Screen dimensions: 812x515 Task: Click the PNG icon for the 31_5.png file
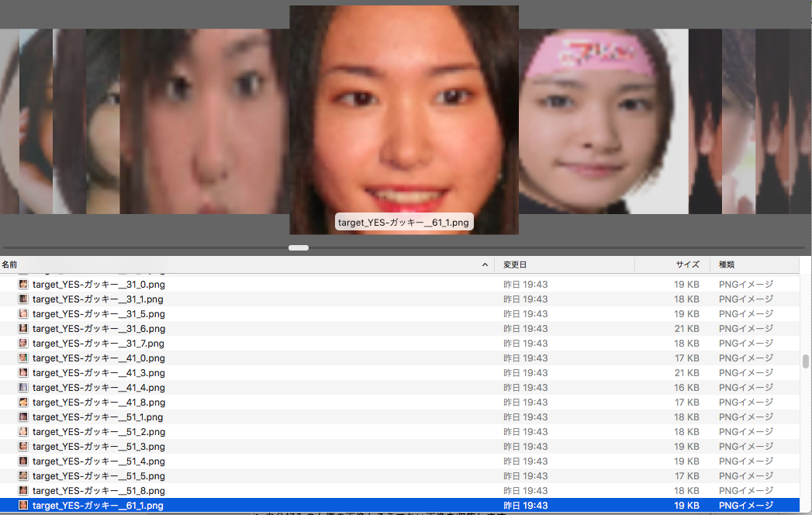[23, 314]
